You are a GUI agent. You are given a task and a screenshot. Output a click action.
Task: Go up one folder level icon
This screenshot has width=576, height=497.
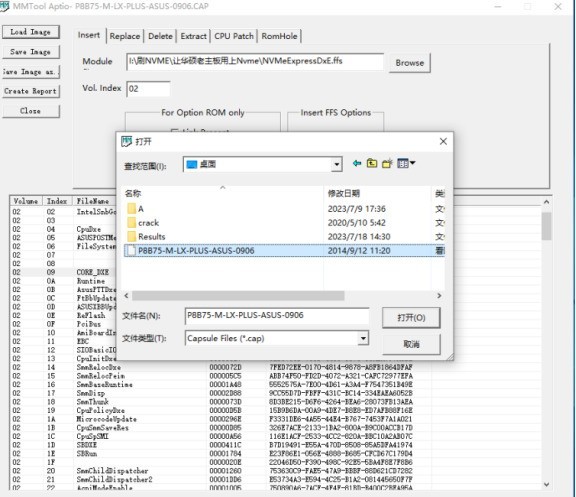(x=372, y=163)
